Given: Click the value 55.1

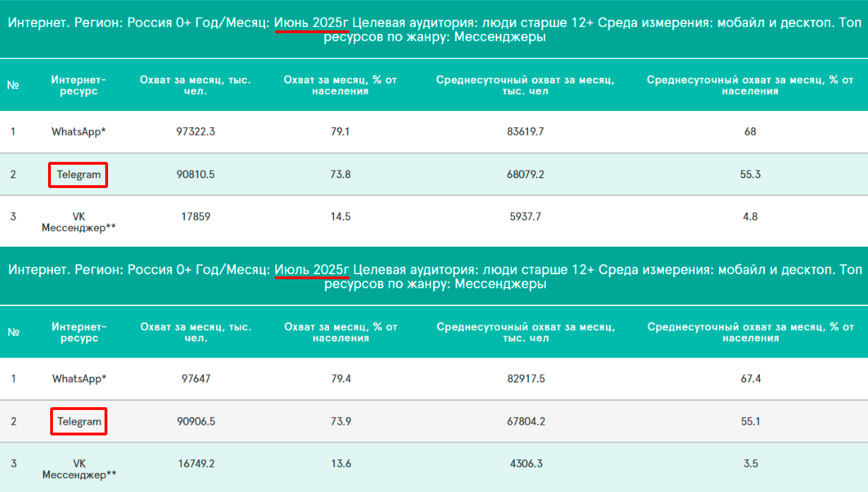Looking at the screenshot, I should tap(750, 421).
